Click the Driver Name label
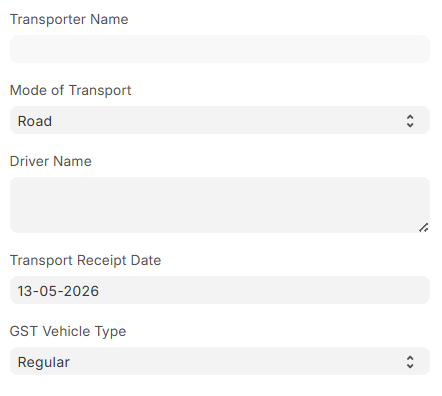442x396 pixels. pyautogui.click(x=51, y=161)
